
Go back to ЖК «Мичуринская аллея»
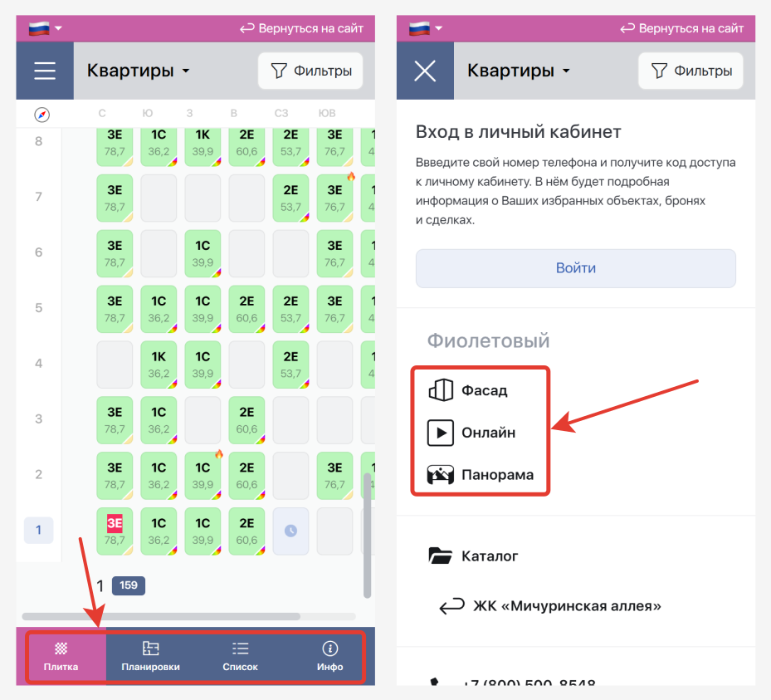pos(550,606)
